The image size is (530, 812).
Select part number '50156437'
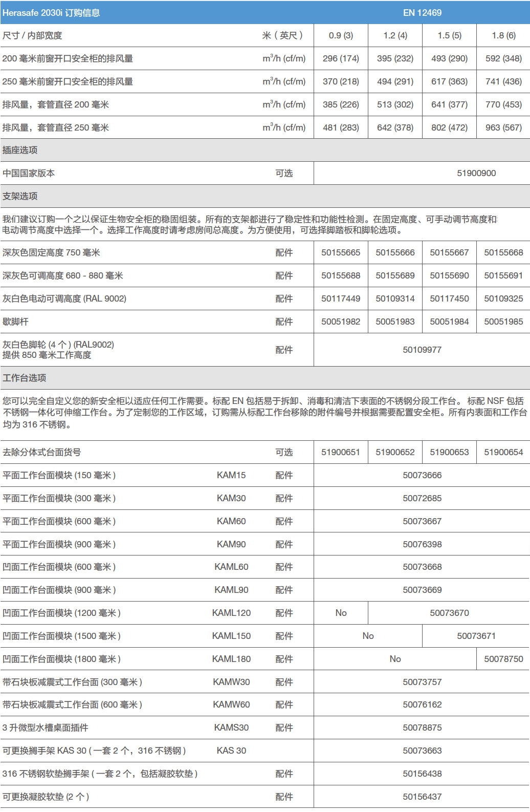[x=422, y=797]
